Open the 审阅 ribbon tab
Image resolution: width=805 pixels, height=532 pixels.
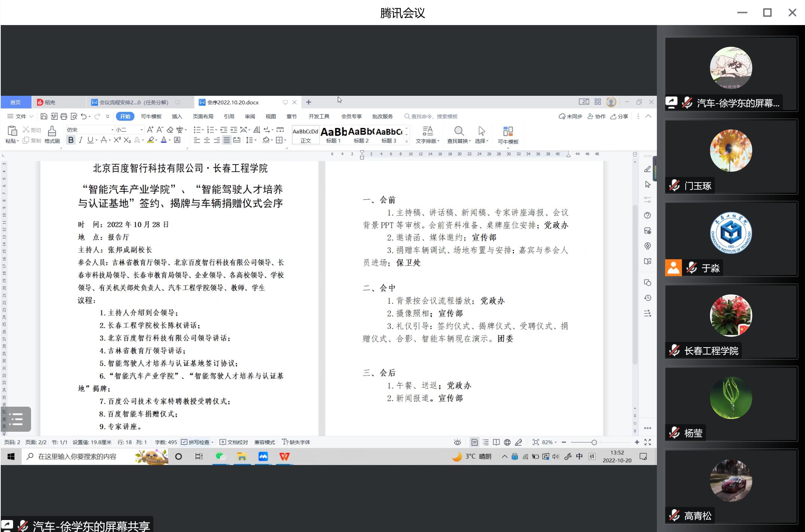coord(250,116)
